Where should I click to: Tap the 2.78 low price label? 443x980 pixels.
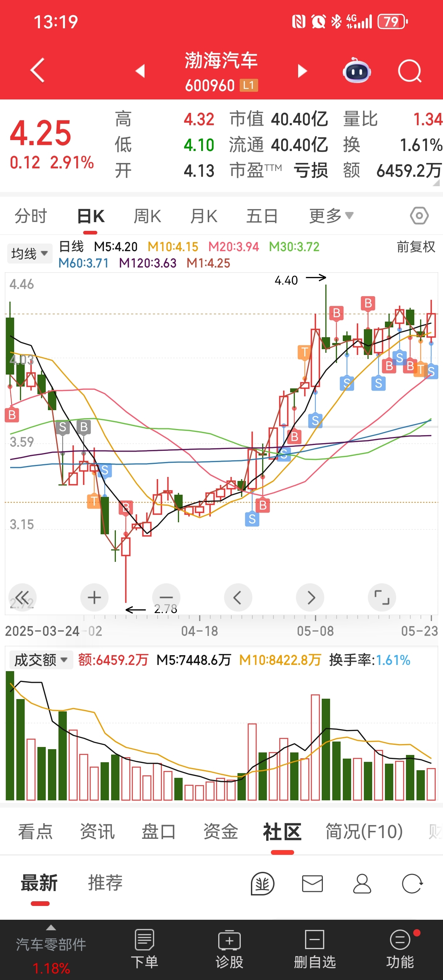click(166, 609)
